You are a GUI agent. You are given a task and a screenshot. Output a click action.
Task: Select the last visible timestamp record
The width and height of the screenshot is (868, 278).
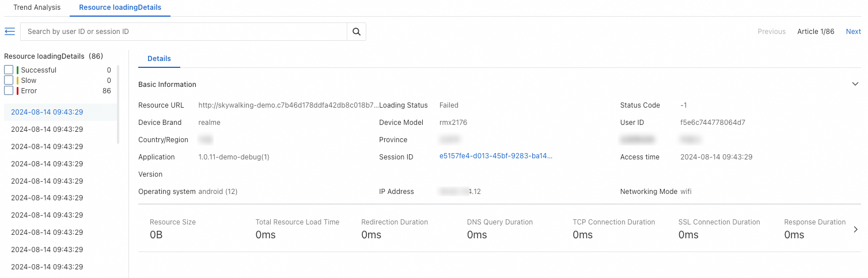(47, 267)
